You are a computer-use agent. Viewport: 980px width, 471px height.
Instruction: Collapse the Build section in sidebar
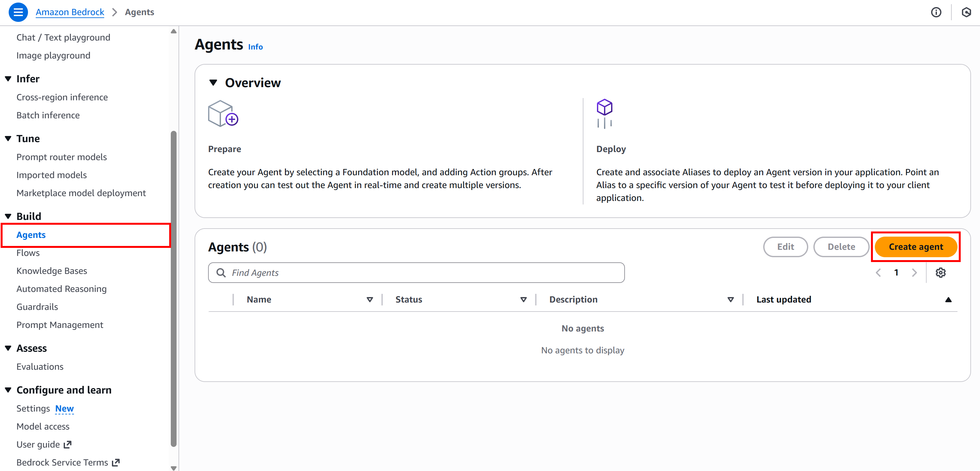[x=8, y=216]
